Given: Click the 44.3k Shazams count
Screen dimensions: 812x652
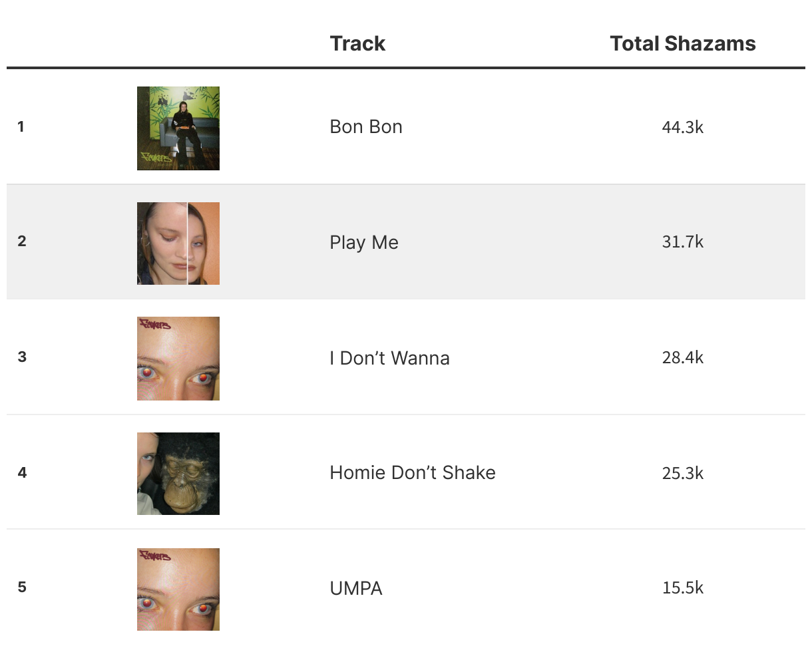Looking at the screenshot, I should point(682,126).
